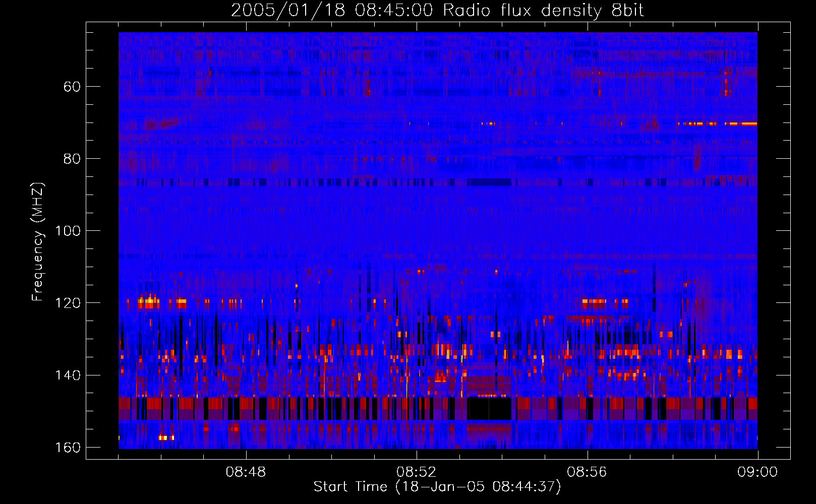Click the 08:52 time axis label
The width and height of the screenshot is (816, 504).
pyautogui.click(x=416, y=472)
